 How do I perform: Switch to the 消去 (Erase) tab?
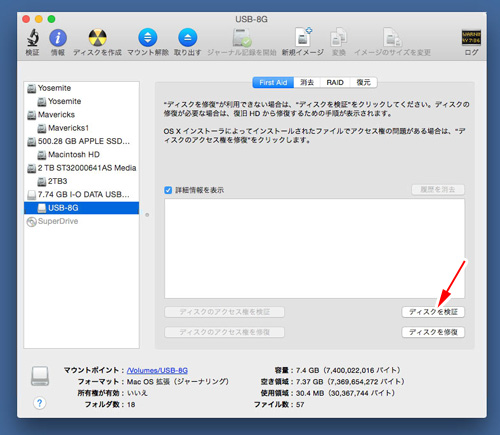pyautogui.click(x=307, y=83)
